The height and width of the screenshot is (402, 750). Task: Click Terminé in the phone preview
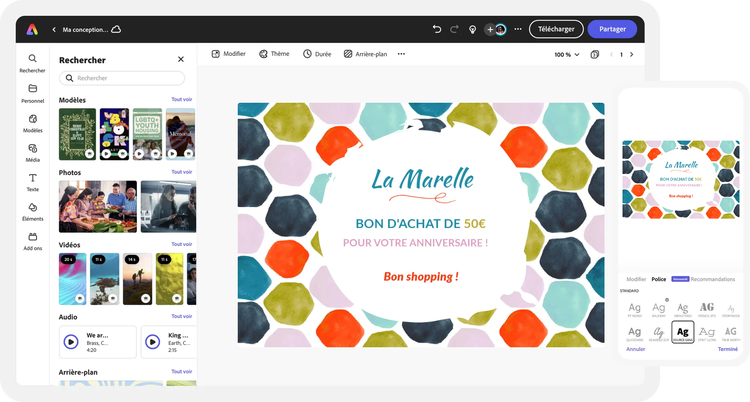click(x=728, y=349)
